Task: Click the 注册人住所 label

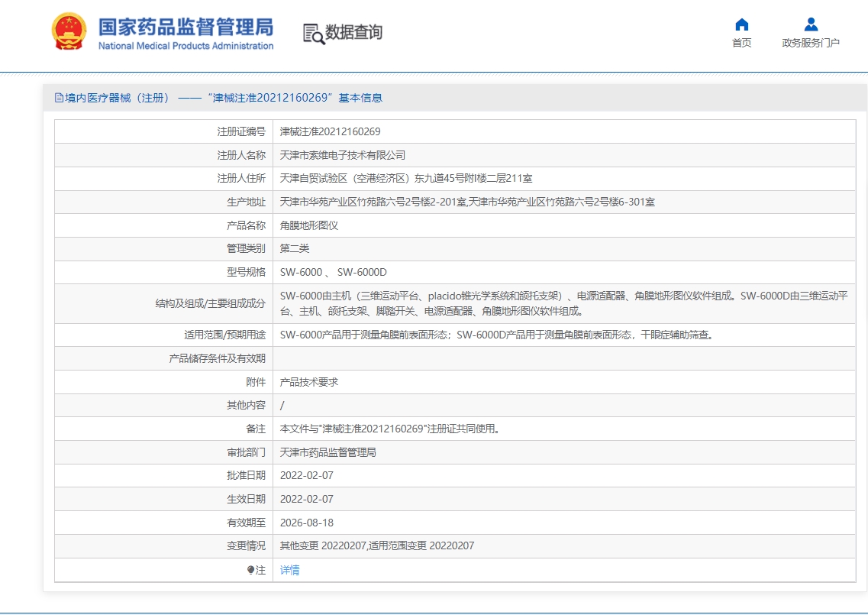Action: tap(241, 179)
